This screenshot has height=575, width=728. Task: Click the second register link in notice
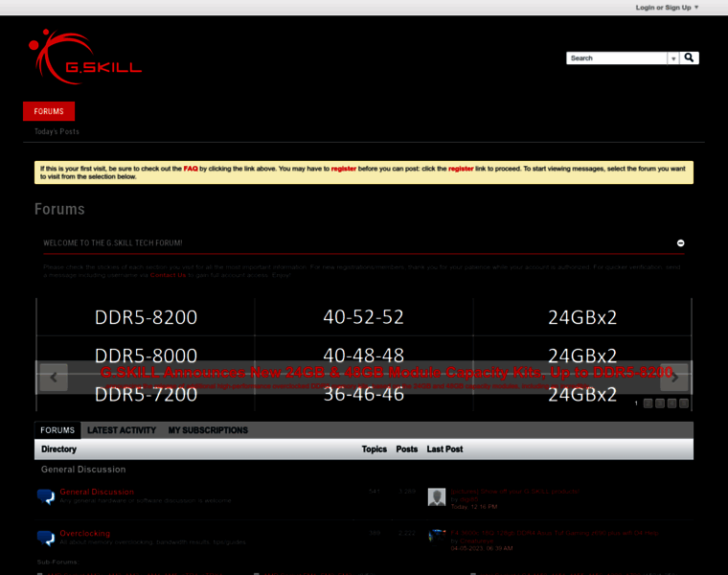coord(461,169)
